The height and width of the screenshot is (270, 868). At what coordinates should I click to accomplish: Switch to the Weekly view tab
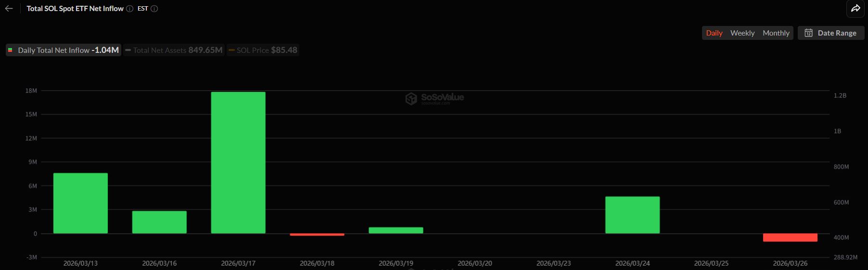coord(742,33)
